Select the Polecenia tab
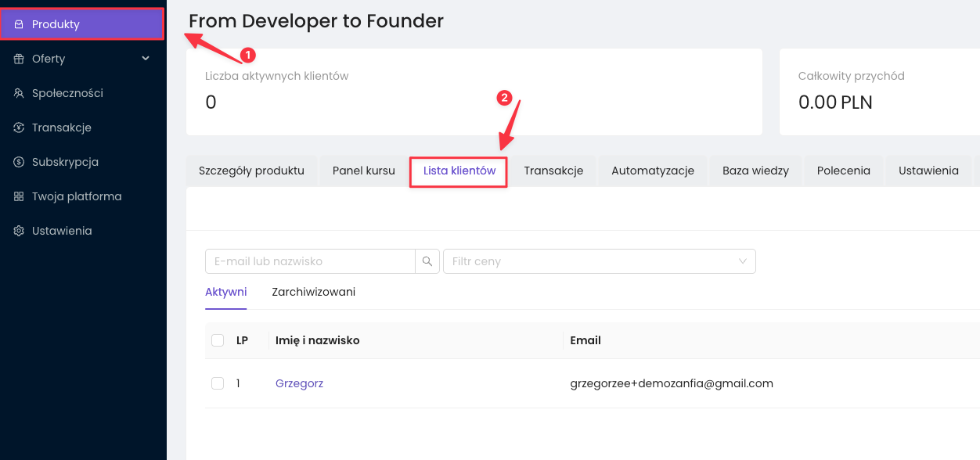Viewport: 980px width, 460px height. [x=843, y=171]
